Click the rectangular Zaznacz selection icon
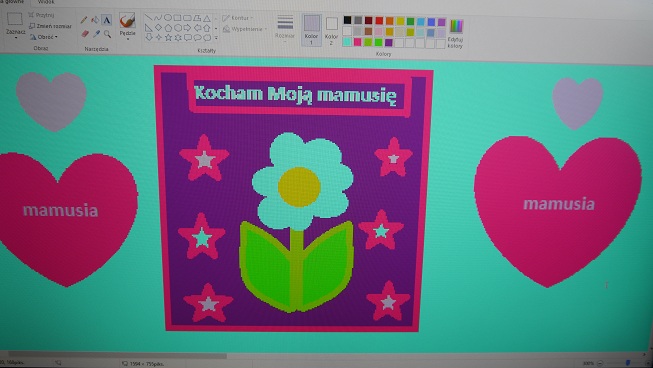Viewport: 653px width, 368px height. (15, 19)
